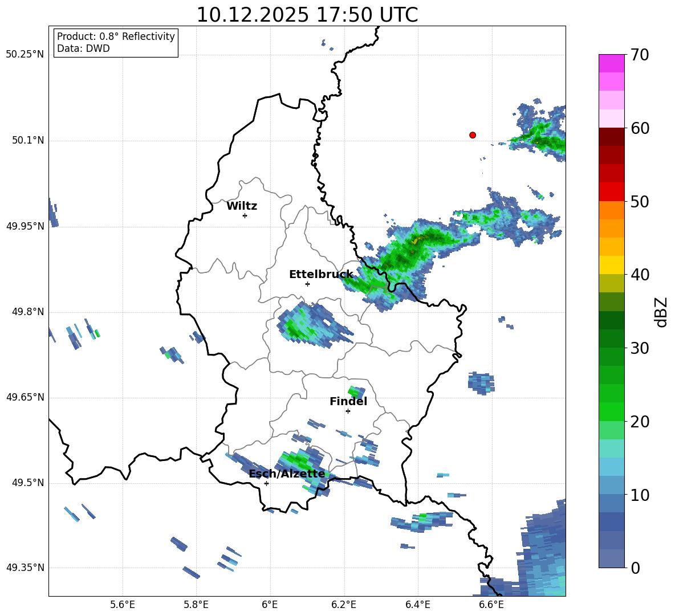Click the 5.6°E longitude label
Image resolution: width=675 pixels, height=616 pixels.
click(123, 605)
